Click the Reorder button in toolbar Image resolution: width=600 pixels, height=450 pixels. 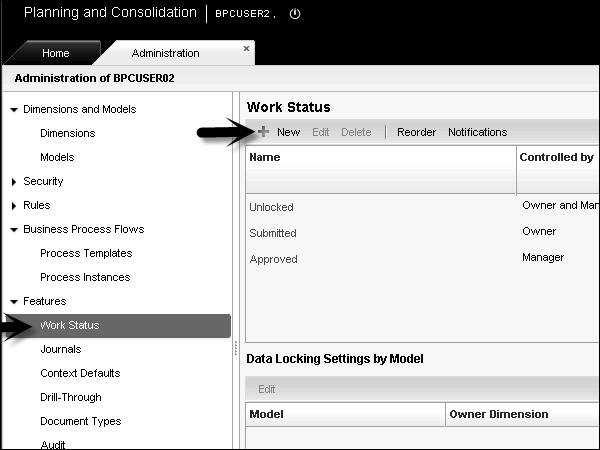[x=416, y=132]
